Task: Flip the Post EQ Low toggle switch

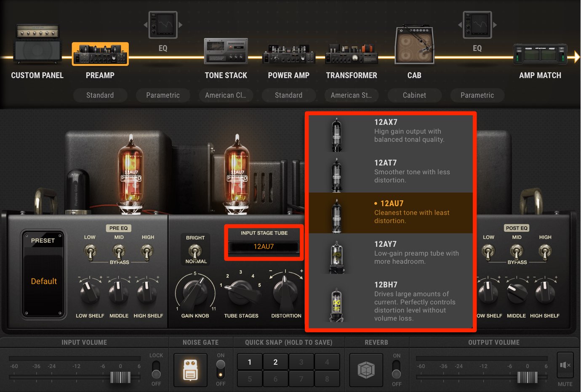Action: 488,252
